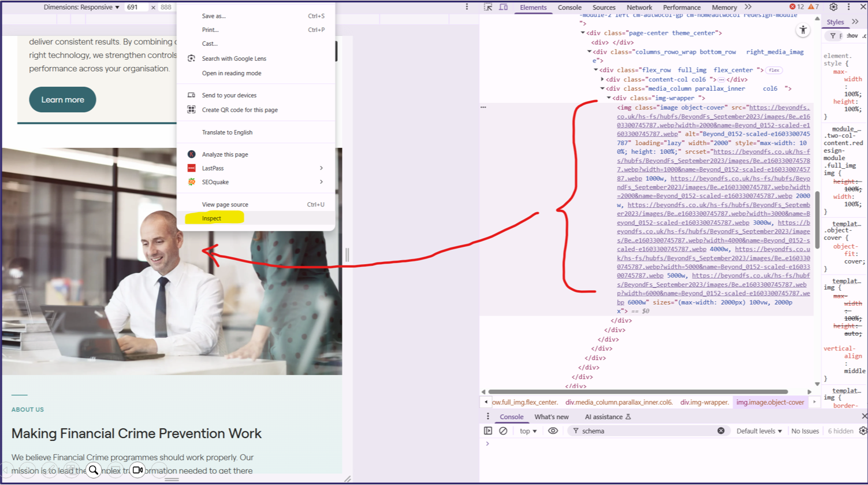This screenshot has height=485, width=868.
Task: Clear the console with the slash icon
Action: pyautogui.click(x=503, y=431)
